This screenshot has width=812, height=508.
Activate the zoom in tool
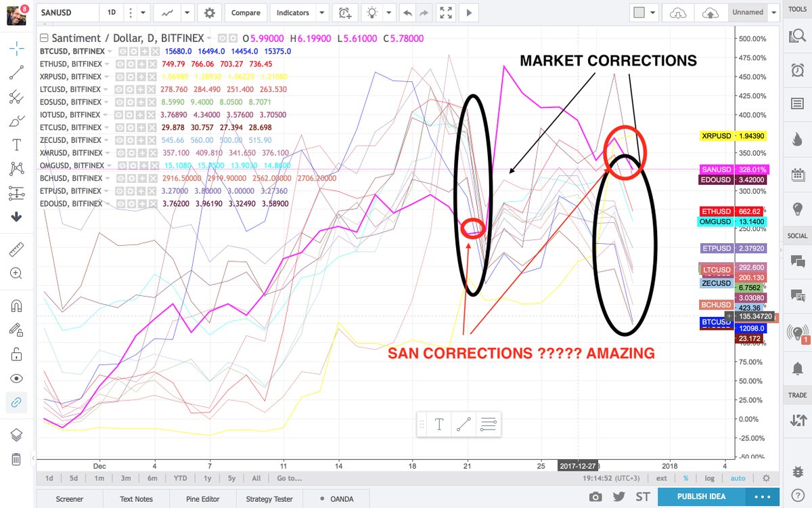click(17, 274)
